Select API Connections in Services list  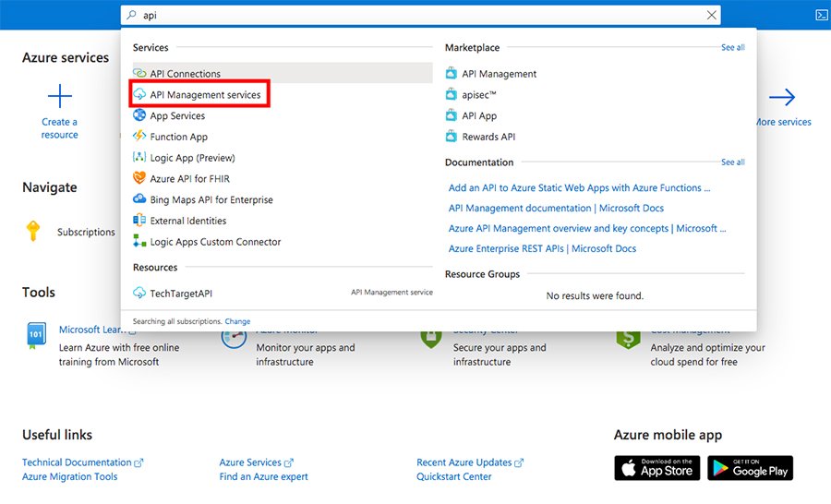pos(185,74)
